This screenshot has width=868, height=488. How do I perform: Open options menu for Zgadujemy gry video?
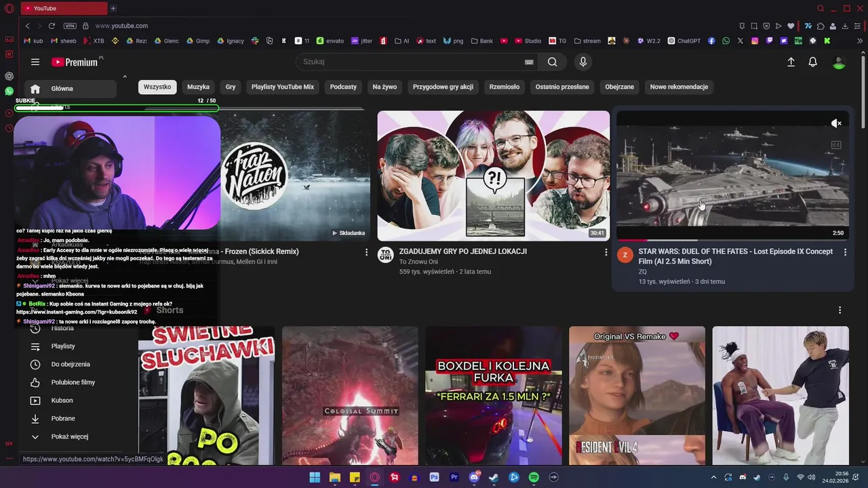coord(606,252)
